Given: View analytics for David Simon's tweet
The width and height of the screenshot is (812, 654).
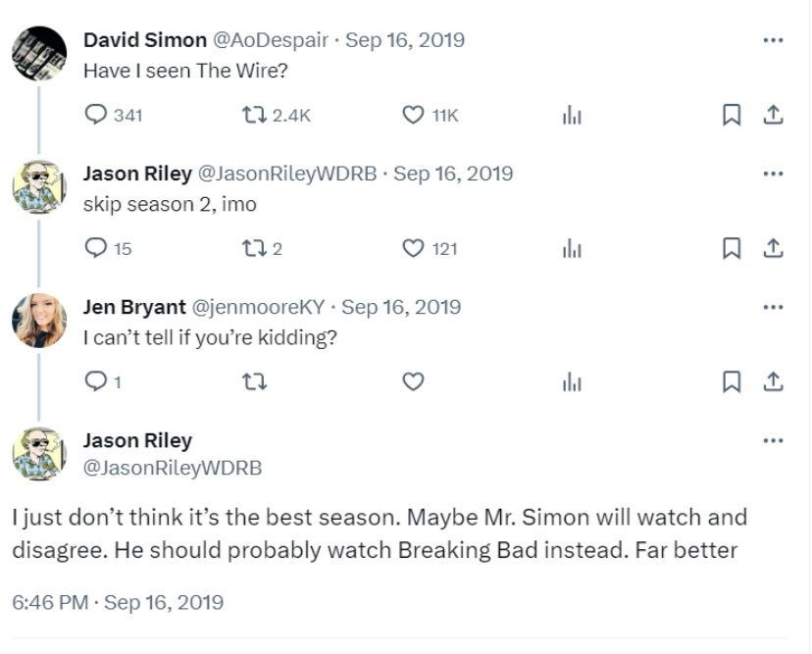Looking at the screenshot, I should coord(572,116).
